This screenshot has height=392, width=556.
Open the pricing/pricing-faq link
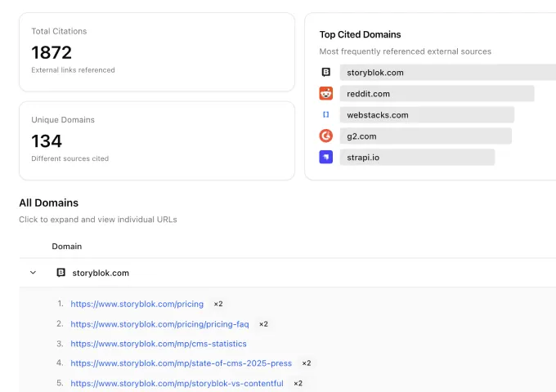(159, 324)
